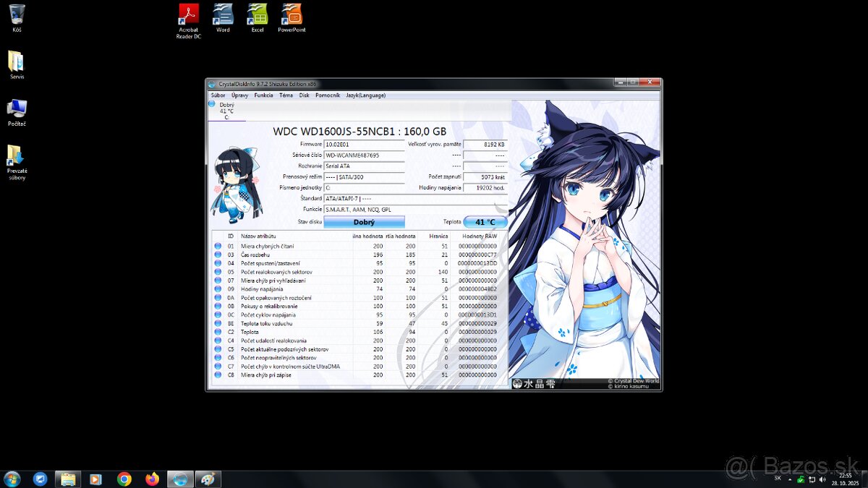Open the Kôš recycle bin icon
This screenshot has width=868, height=488.
[x=17, y=14]
